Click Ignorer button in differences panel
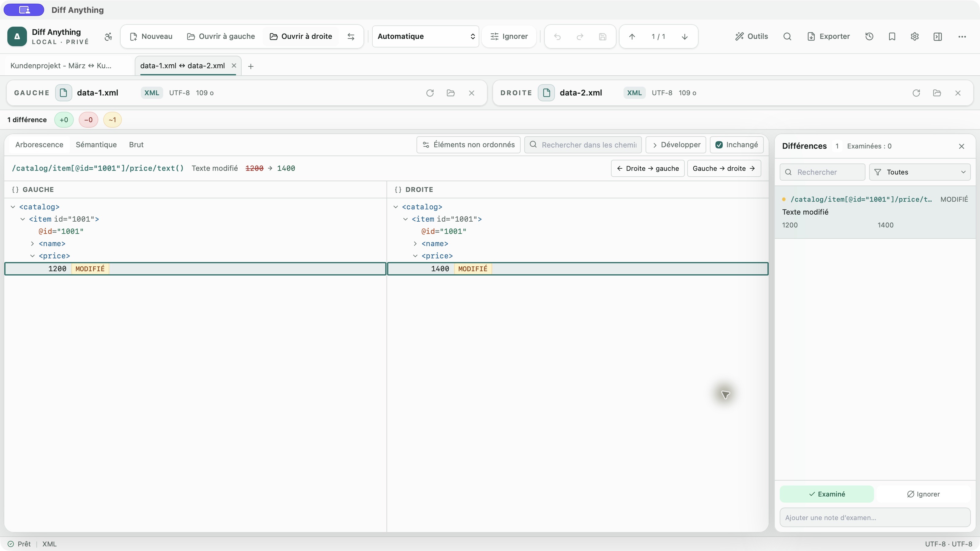980x551 pixels. [923, 494]
